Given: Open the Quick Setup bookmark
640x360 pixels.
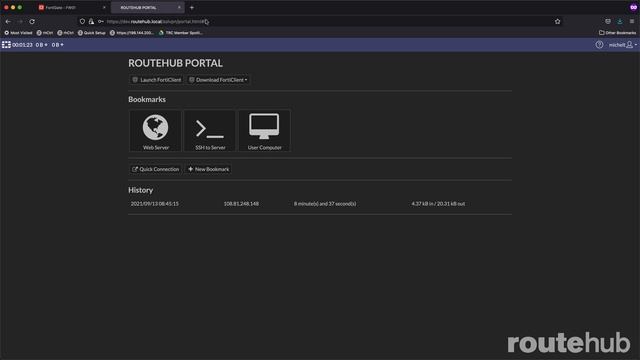Looking at the screenshot, I should [92, 33].
